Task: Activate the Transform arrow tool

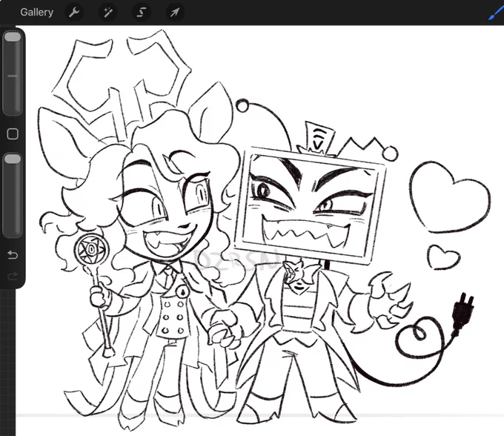Action: coord(174,12)
